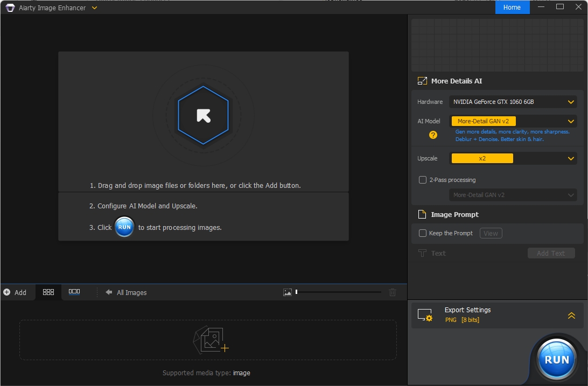Switch to filmstrip list view

coord(74,292)
